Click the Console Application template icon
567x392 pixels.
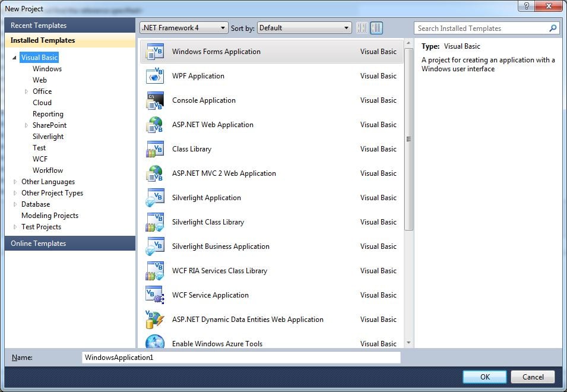pyautogui.click(x=155, y=100)
